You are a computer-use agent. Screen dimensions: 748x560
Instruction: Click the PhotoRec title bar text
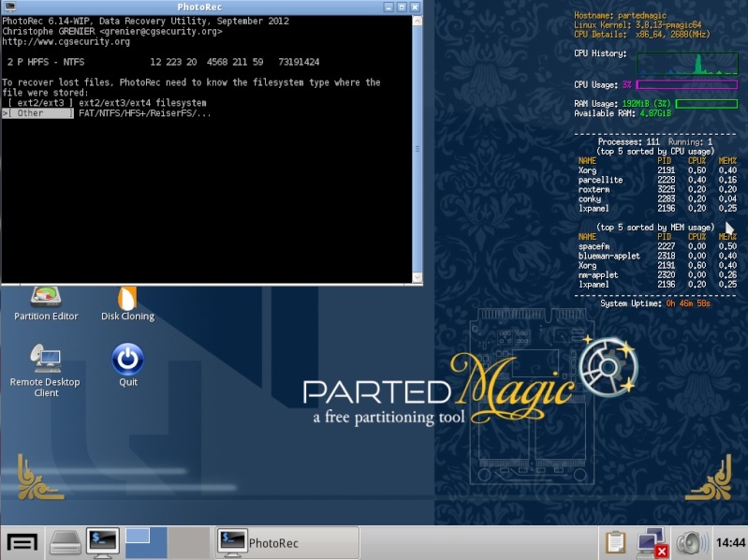[x=199, y=7]
